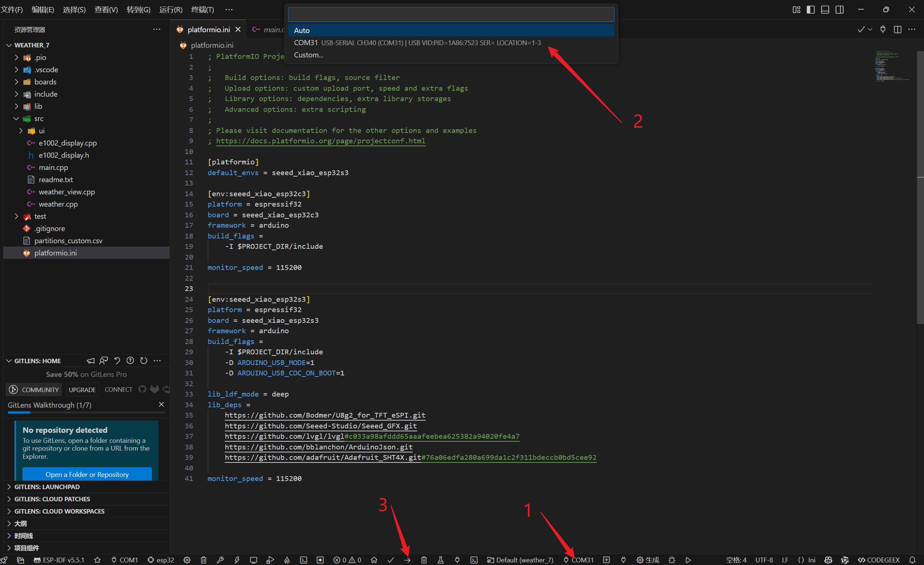Click Open a Folder or Repository button
Viewport: 924px width, 565px height.
(x=87, y=474)
